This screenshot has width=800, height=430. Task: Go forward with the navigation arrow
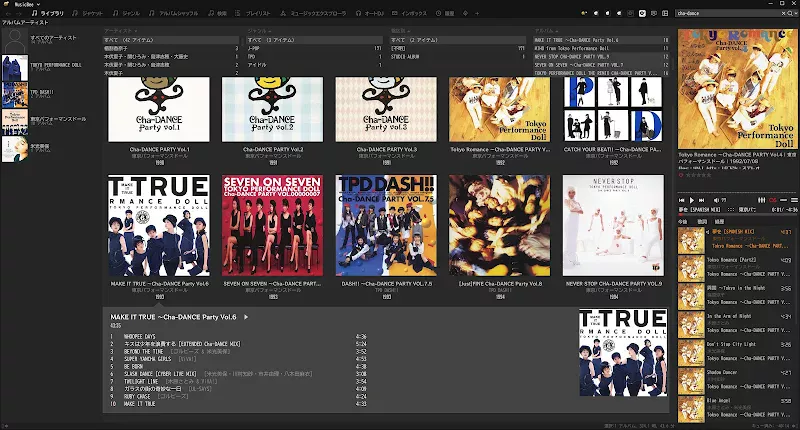(x=19, y=13)
